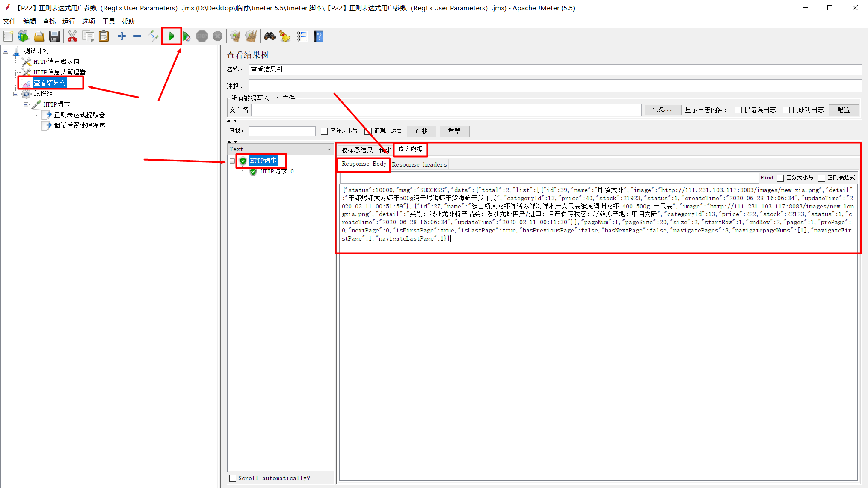Toggle Find 正则表达式 checkbox in response panel
The height and width of the screenshot is (488, 868).
821,178
